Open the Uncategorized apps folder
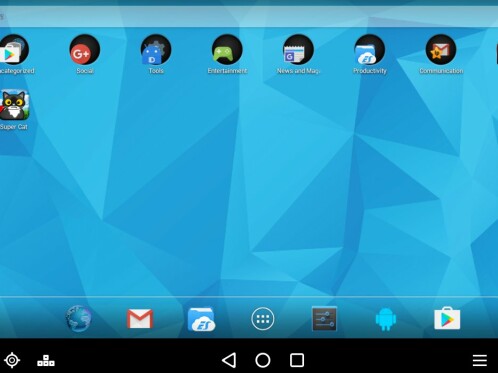The width and height of the screenshot is (498, 373). pos(13,50)
